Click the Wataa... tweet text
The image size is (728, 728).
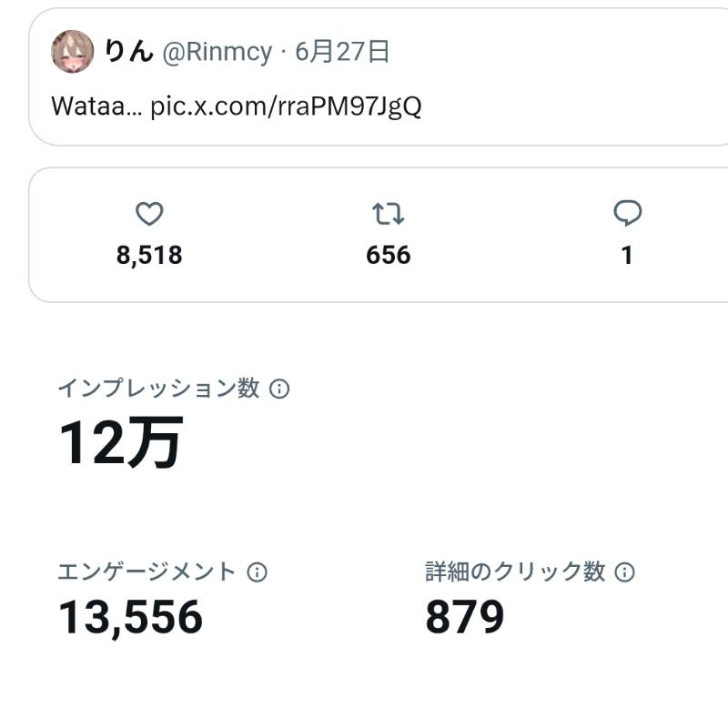(x=96, y=106)
